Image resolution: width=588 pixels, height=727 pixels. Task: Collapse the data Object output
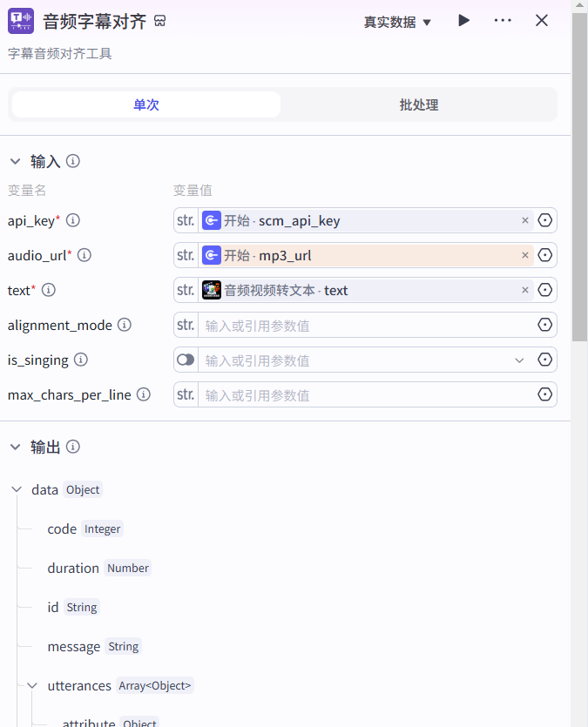(x=16, y=489)
